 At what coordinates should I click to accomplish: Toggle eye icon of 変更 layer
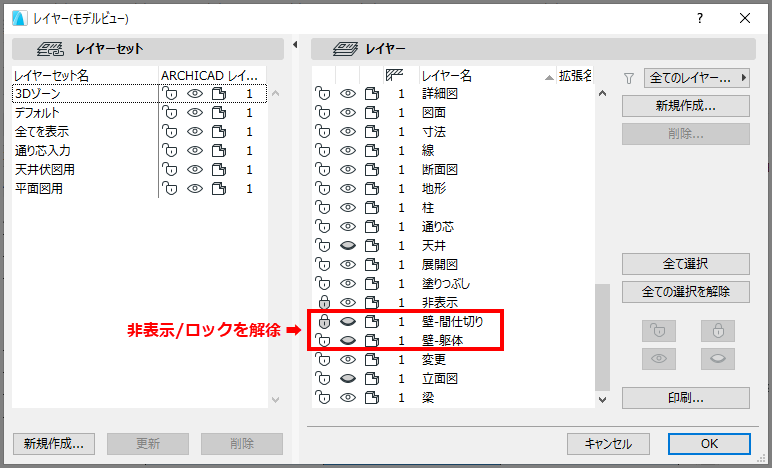pyautogui.click(x=348, y=360)
